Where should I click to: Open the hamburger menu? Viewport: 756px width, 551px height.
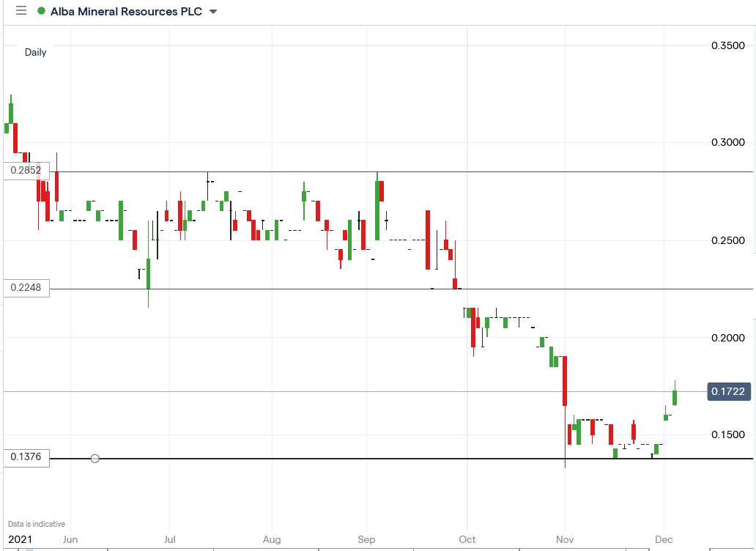click(21, 11)
